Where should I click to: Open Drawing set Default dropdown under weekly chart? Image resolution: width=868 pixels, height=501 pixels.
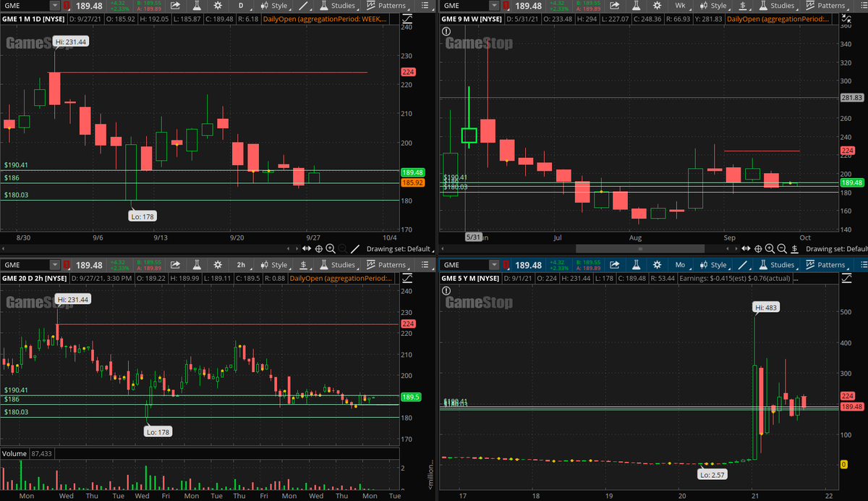coord(838,249)
